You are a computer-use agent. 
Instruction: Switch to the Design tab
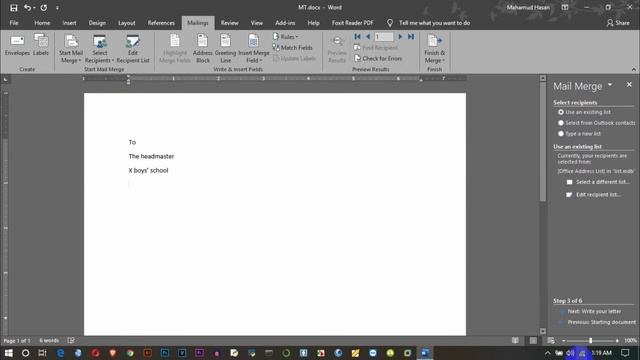click(x=97, y=23)
